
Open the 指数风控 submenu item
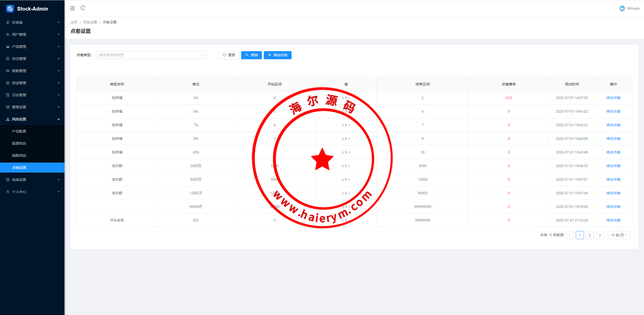click(x=19, y=155)
